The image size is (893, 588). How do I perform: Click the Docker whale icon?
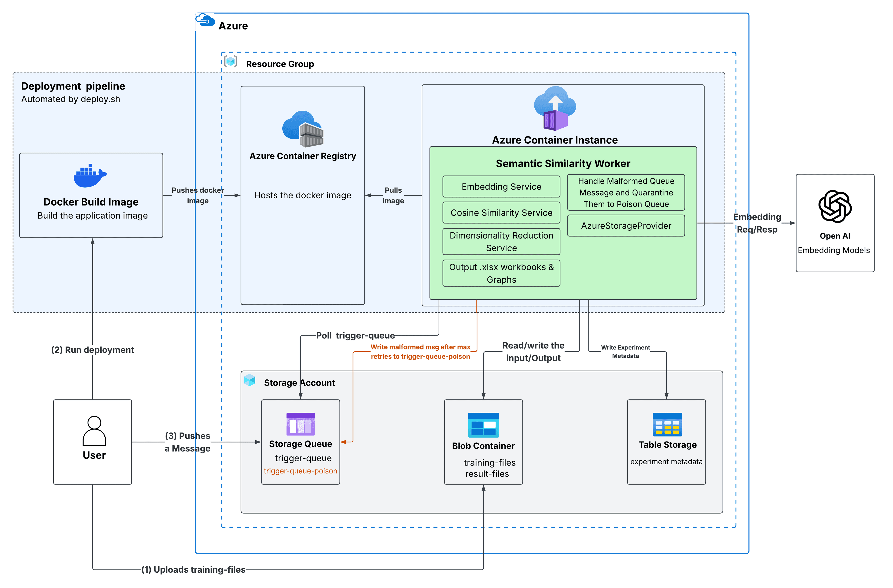click(90, 175)
